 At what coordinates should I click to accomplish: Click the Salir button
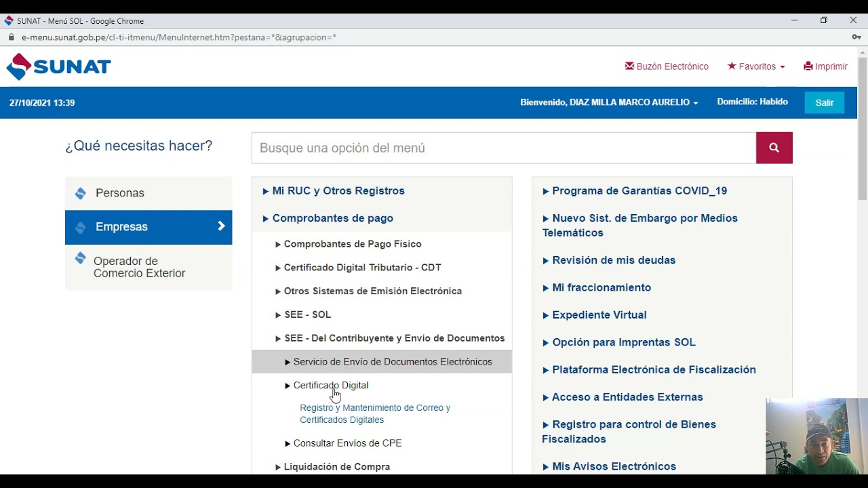tap(825, 102)
